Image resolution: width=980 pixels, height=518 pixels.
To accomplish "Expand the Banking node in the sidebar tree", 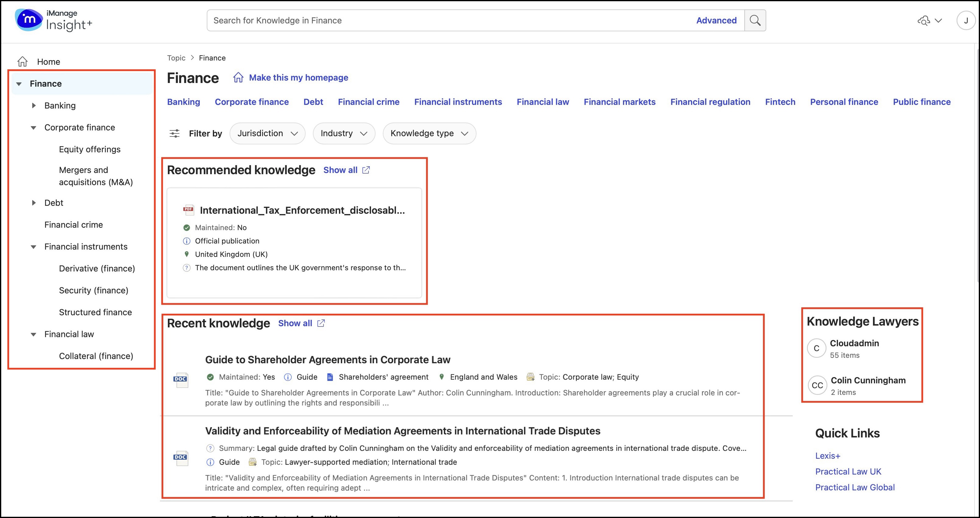I will (34, 105).
